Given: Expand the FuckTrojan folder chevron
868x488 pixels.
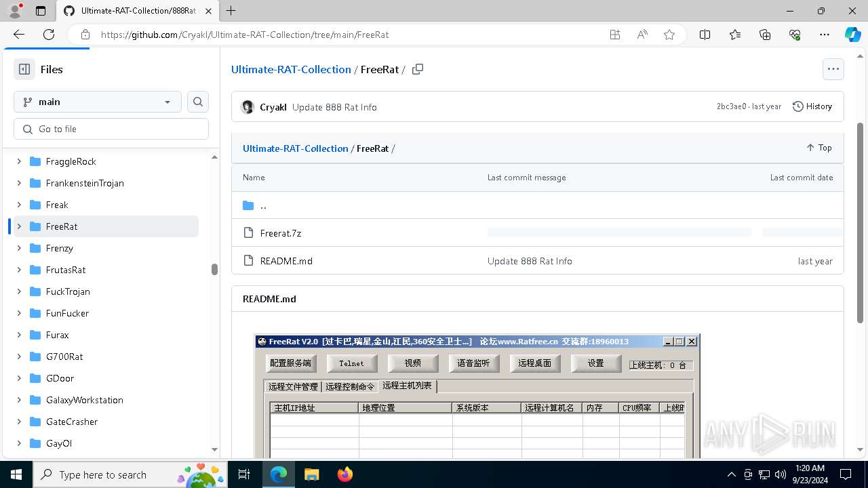Looking at the screenshot, I should pos(19,291).
